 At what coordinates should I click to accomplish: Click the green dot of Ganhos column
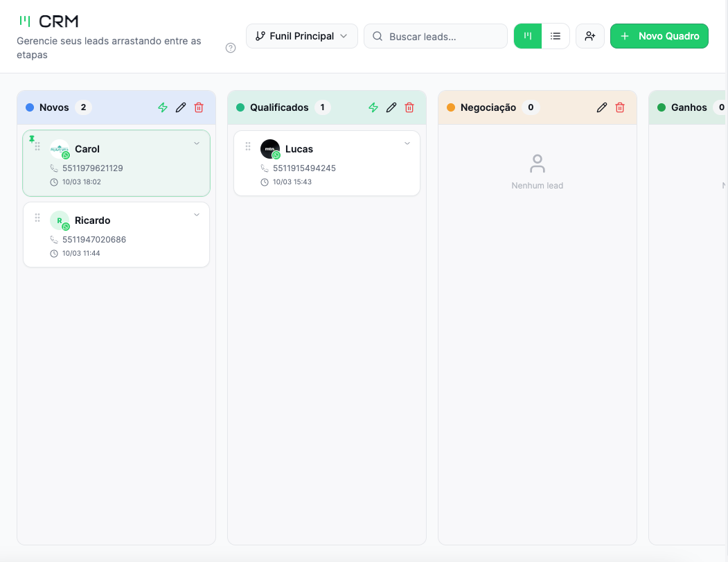(662, 107)
